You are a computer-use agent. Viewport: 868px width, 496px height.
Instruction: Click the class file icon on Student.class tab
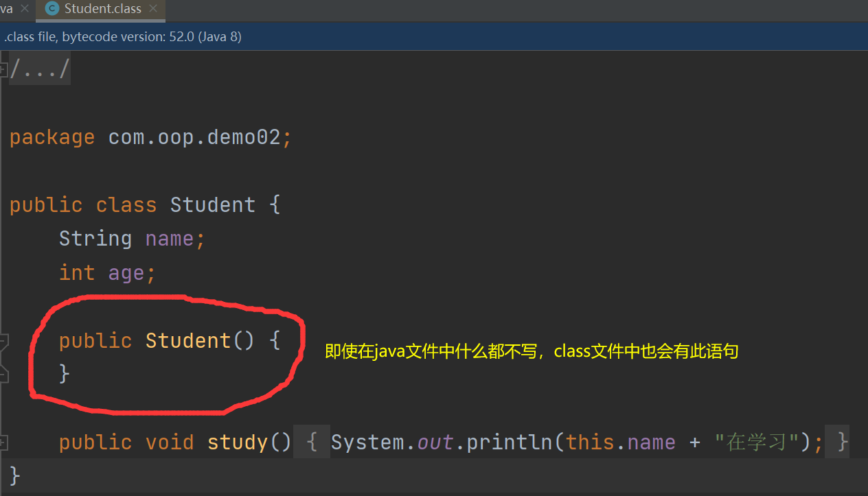click(52, 9)
